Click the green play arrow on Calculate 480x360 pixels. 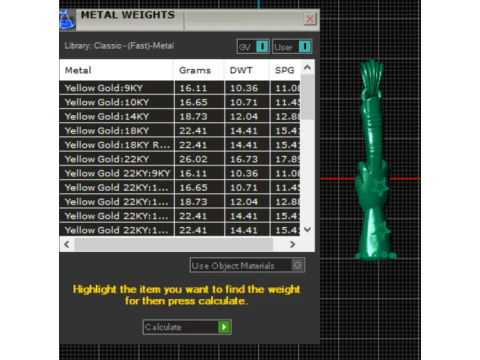tap(224, 327)
